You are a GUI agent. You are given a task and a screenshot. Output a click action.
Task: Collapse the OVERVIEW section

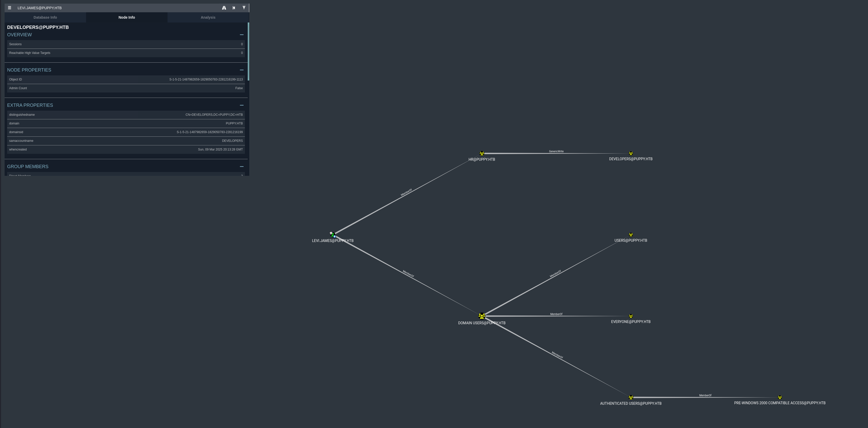[x=242, y=35]
